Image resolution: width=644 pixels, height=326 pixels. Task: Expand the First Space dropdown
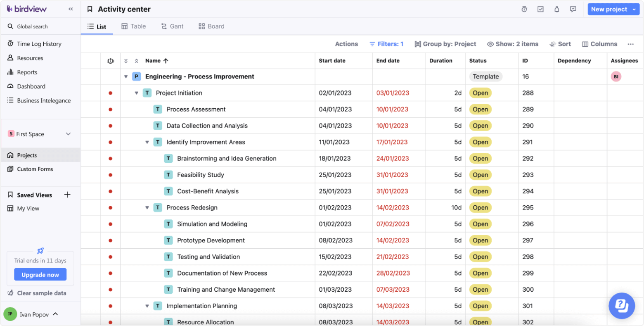click(68, 134)
